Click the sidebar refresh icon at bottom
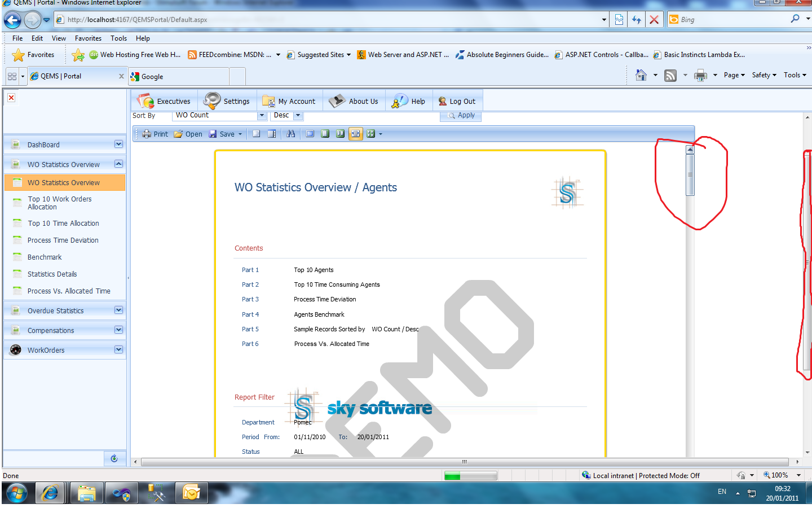The width and height of the screenshot is (812, 508). click(x=114, y=458)
